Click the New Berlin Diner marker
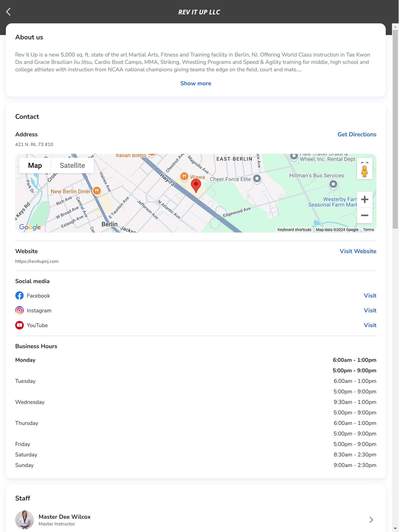This screenshot has height=532, width=399. coord(97,191)
